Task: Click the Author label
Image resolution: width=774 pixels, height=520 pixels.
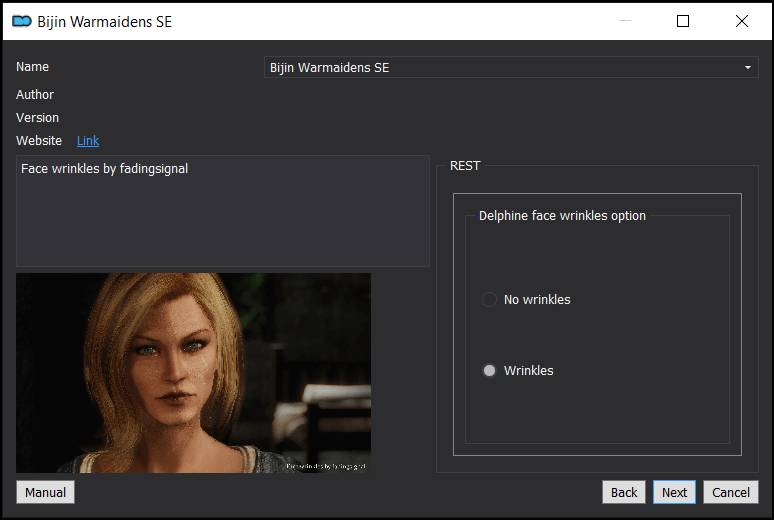Action: 35,94
